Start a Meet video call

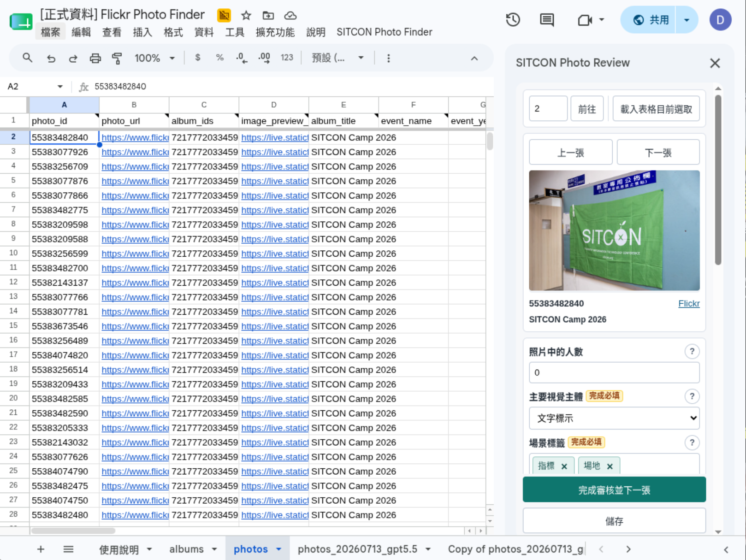585,20
